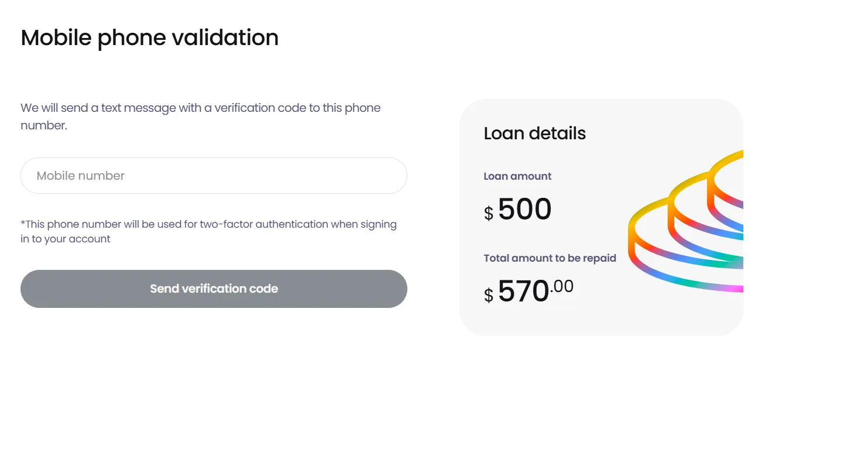Select the verification code description paragraph
The height and width of the screenshot is (456, 868).
pyautogui.click(x=201, y=116)
